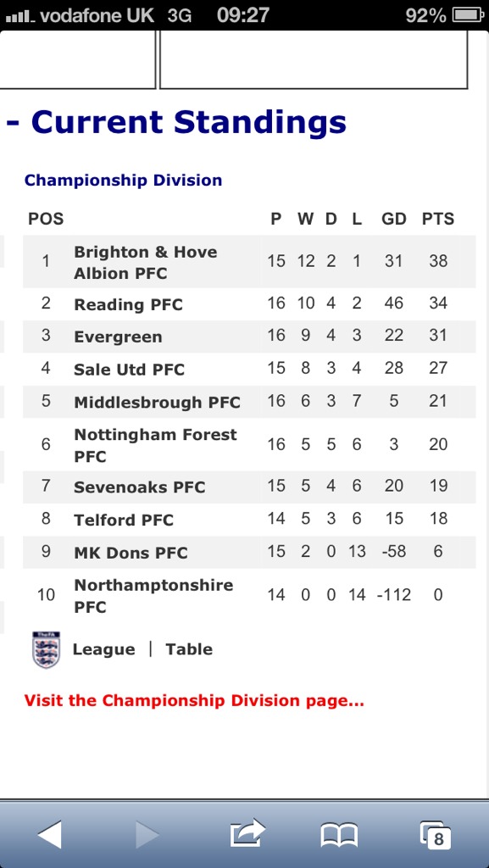The height and width of the screenshot is (868, 489).
Task: Select MK Dons PFC team
Action: 131,553
